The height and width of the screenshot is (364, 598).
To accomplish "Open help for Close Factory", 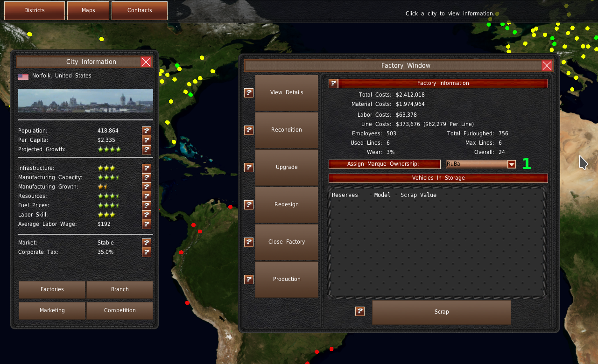I will click(x=249, y=242).
